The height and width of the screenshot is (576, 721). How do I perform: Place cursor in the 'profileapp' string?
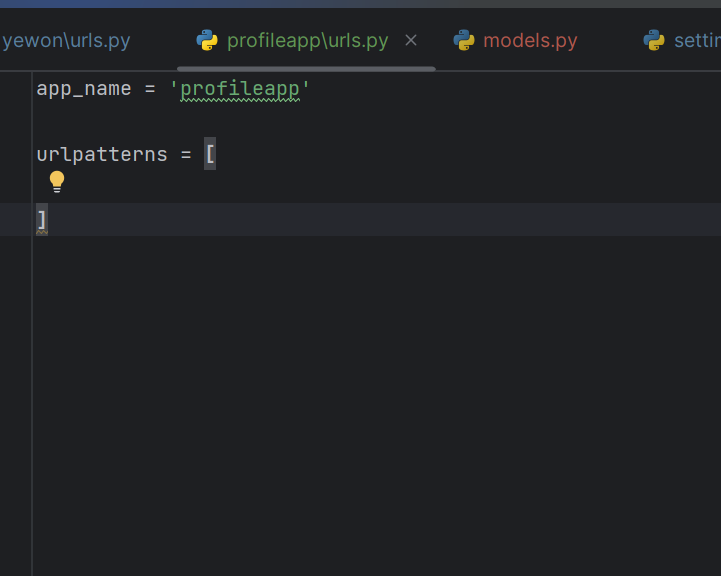coord(240,89)
